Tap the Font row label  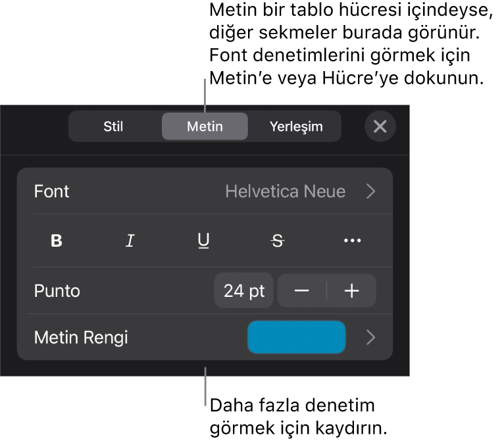(x=52, y=192)
